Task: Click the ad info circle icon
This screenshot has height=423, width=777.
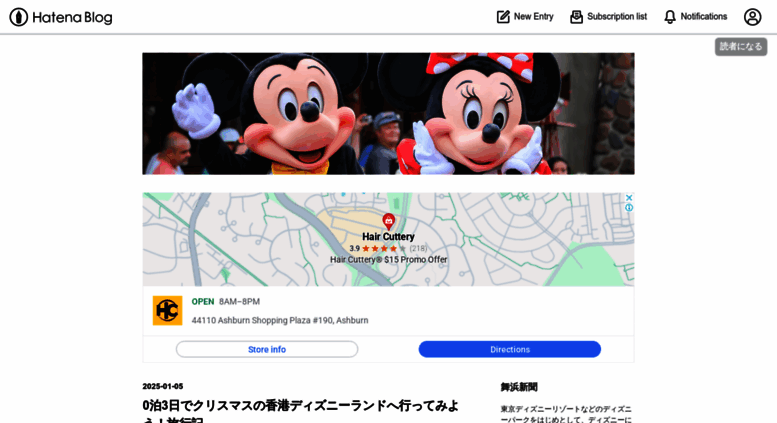Action: click(629, 208)
